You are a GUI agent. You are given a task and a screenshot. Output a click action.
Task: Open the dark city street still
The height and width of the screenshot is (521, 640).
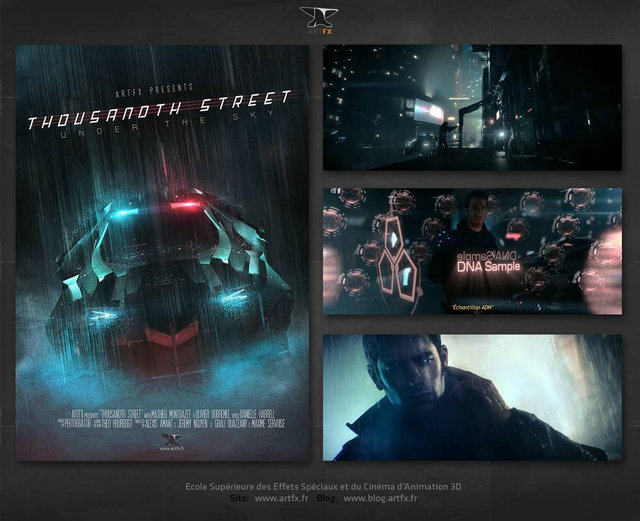tap(472, 107)
